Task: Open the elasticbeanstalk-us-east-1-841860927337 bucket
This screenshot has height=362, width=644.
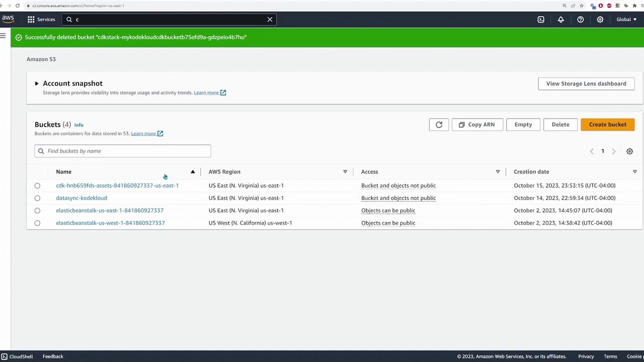Action: pyautogui.click(x=110, y=211)
